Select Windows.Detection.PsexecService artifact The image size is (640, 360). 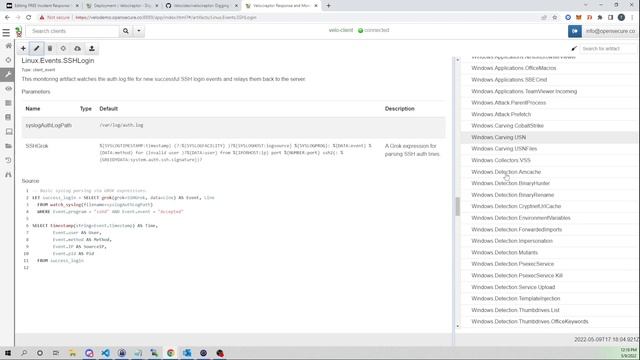pos(513,264)
